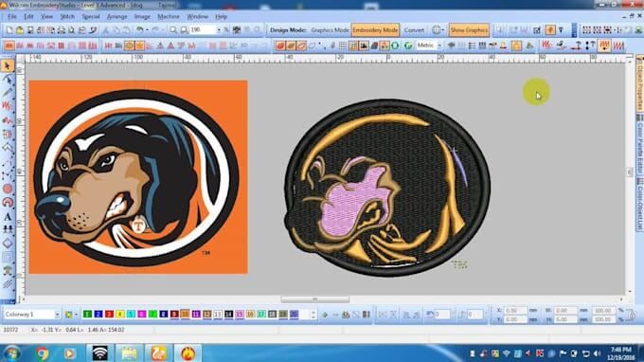Toggle the Show Graphics button
The width and height of the screenshot is (644, 362).
[x=469, y=30]
